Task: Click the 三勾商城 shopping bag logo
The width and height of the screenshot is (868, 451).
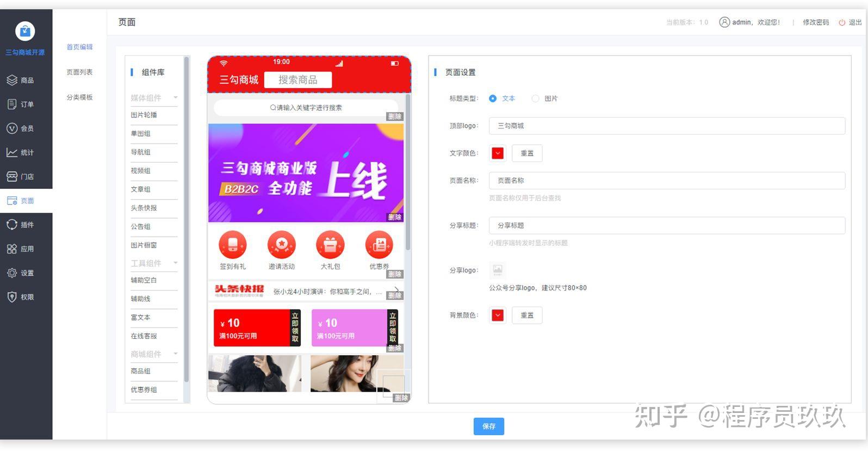Action: pos(25,31)
